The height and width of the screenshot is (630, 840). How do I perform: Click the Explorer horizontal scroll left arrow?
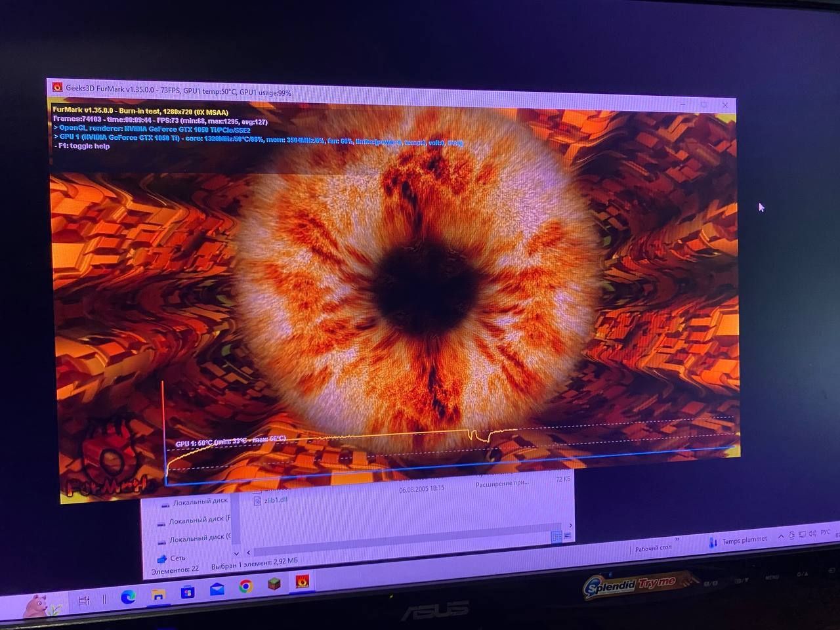tap(248, 553)
